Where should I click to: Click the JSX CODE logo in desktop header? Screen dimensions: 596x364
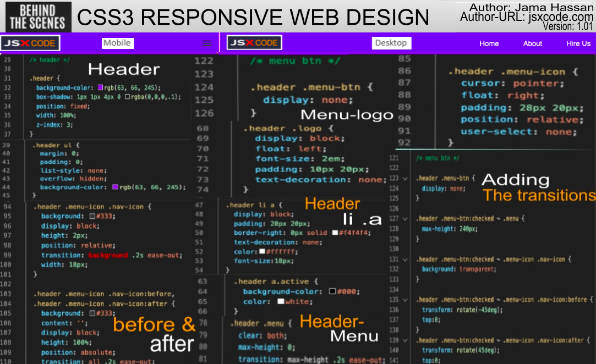pos(254,42)
